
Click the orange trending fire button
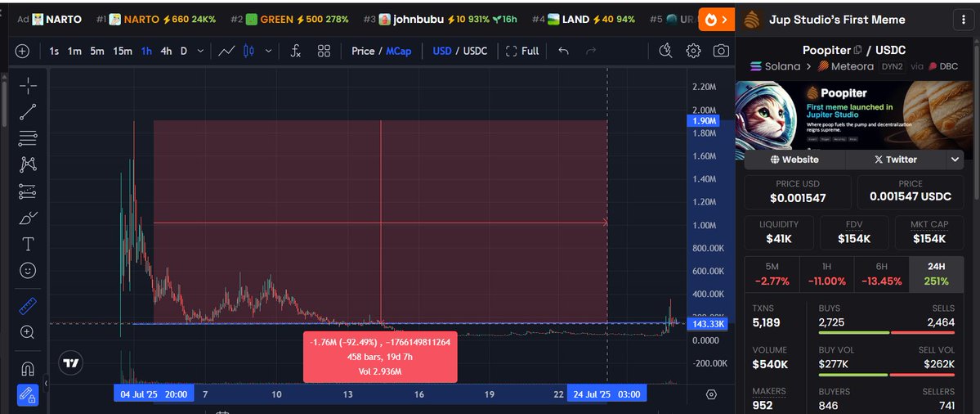pos(716,20)
